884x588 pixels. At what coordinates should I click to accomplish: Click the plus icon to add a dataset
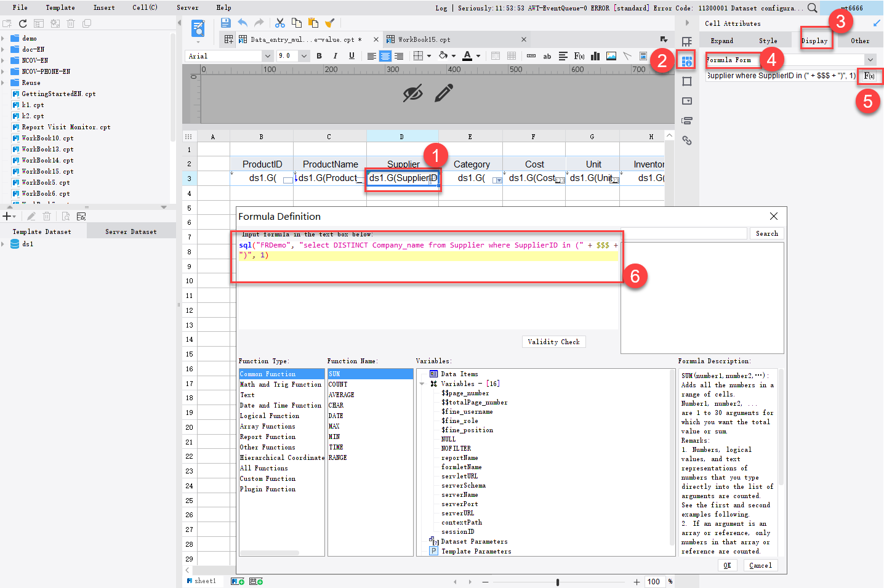point(7,216)
